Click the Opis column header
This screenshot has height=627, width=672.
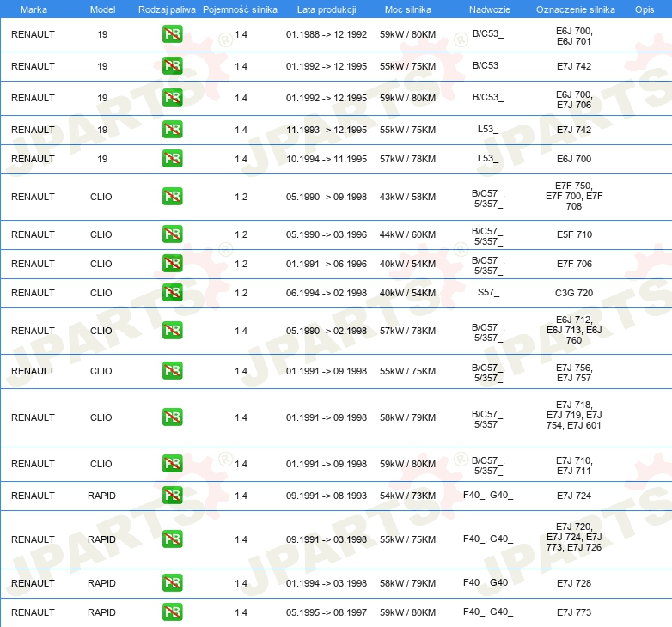[645, 9]
